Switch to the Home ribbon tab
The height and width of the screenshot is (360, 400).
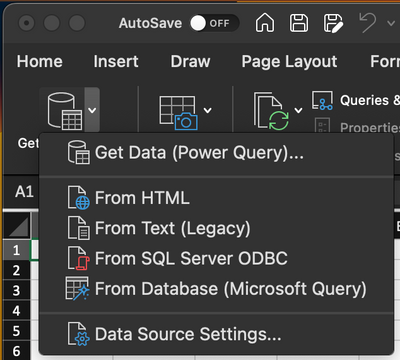pos(40,62)
